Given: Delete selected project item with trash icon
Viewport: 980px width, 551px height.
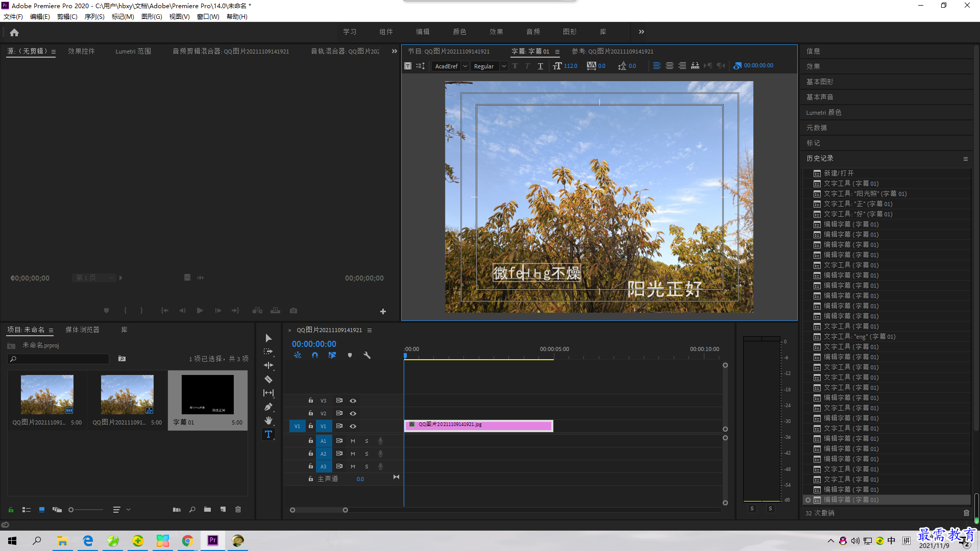Looking at the screenshot, I should [238, 510].
